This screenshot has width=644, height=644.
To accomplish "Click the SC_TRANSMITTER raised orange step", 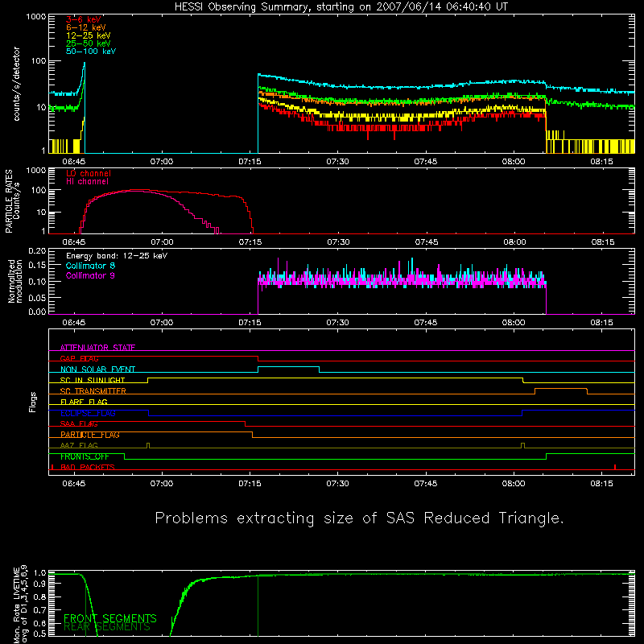I will click(560, 389).
